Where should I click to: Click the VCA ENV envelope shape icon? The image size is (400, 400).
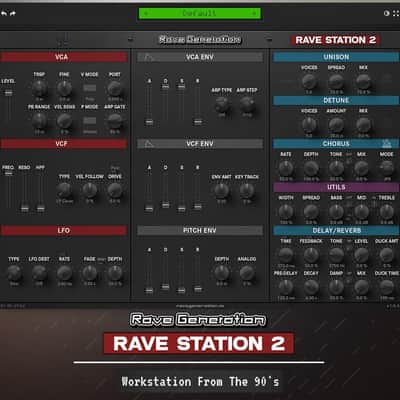pyautogui.click(x=149, y=57)
